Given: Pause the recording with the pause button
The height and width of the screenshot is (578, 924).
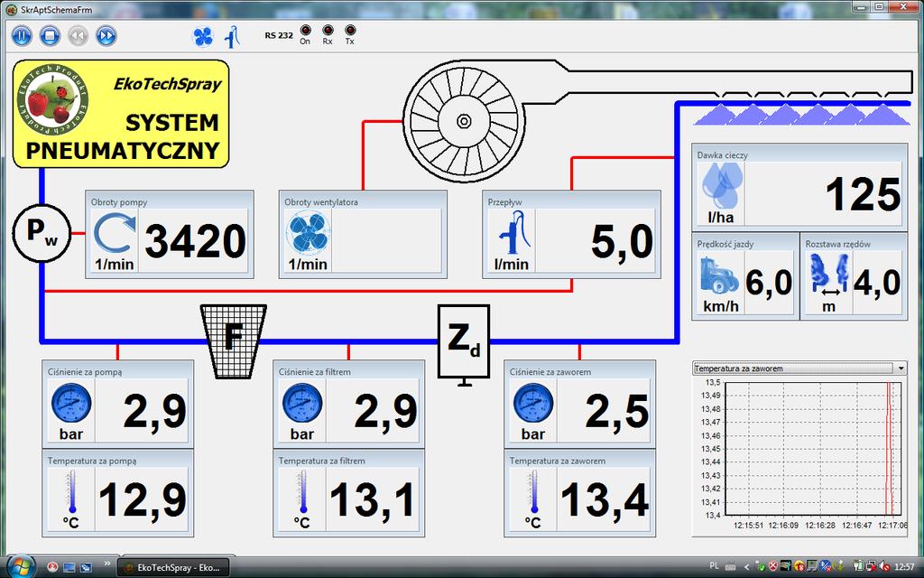Looking at the screenshot, I should coord(22,36).
